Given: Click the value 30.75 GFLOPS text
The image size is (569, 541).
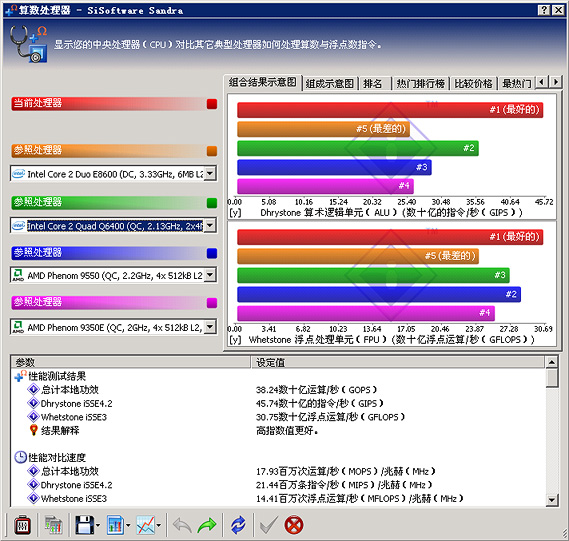Looking at the screenshot, I should click(330, 417).
